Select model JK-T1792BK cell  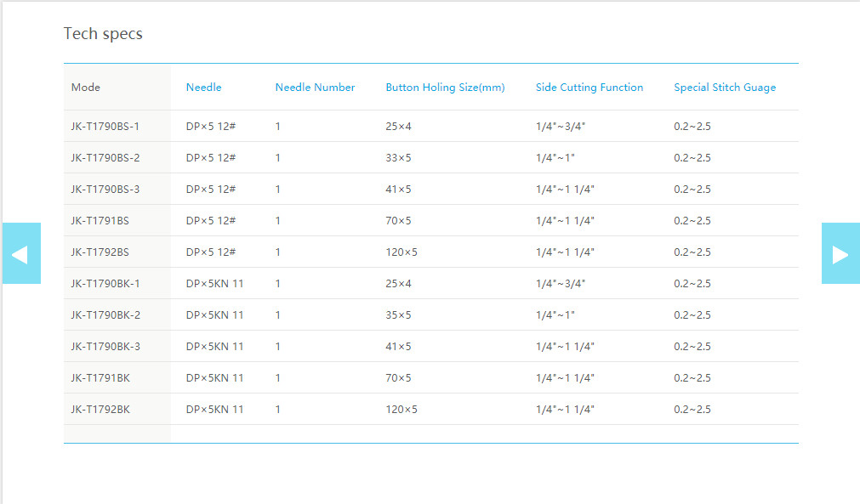point(100,409)
